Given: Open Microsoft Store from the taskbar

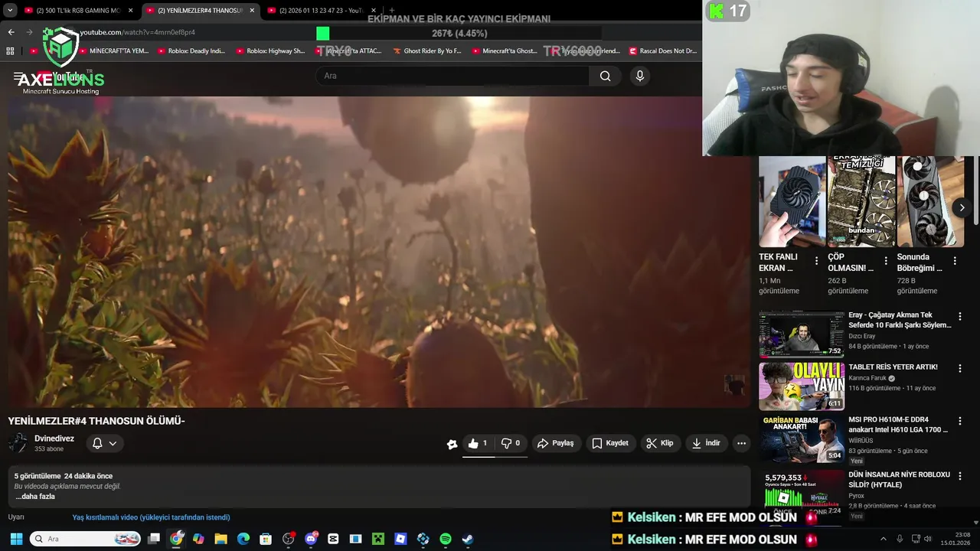Looking at the screenshot, I should click(x=266, y=539).
